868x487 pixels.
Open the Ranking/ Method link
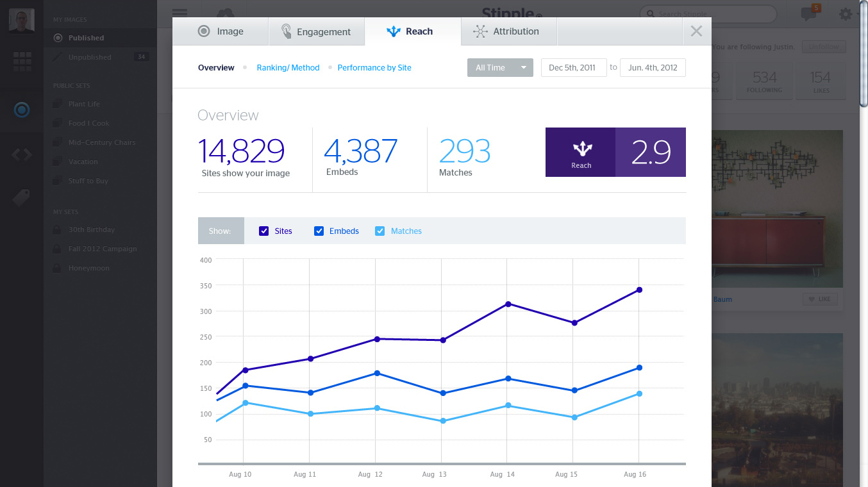click(288, 68)
